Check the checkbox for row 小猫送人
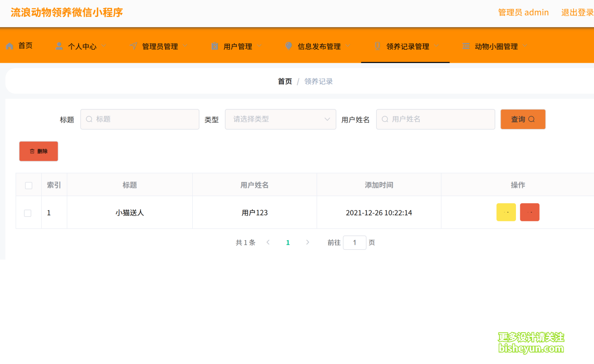Viewport: 594px width, 364px height. coord(28,213)
